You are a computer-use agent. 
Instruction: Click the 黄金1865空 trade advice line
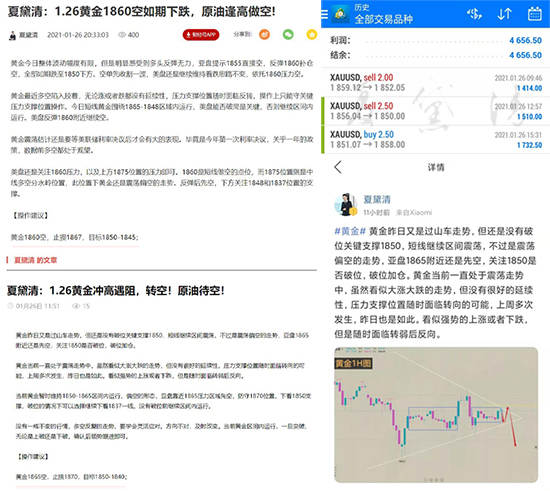[72, 477]
